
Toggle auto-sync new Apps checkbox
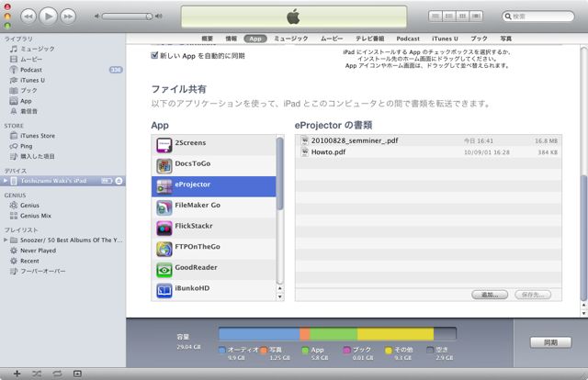(154, 55)
